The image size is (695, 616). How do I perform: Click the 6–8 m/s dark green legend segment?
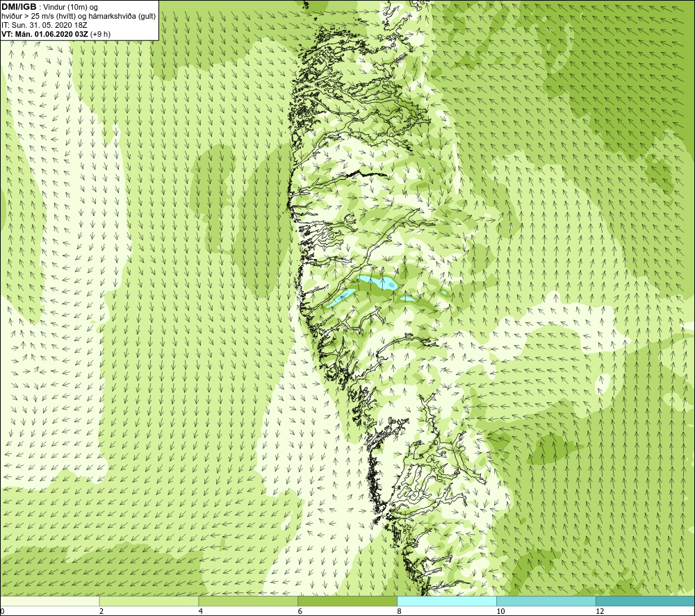[x=347, y=601]
